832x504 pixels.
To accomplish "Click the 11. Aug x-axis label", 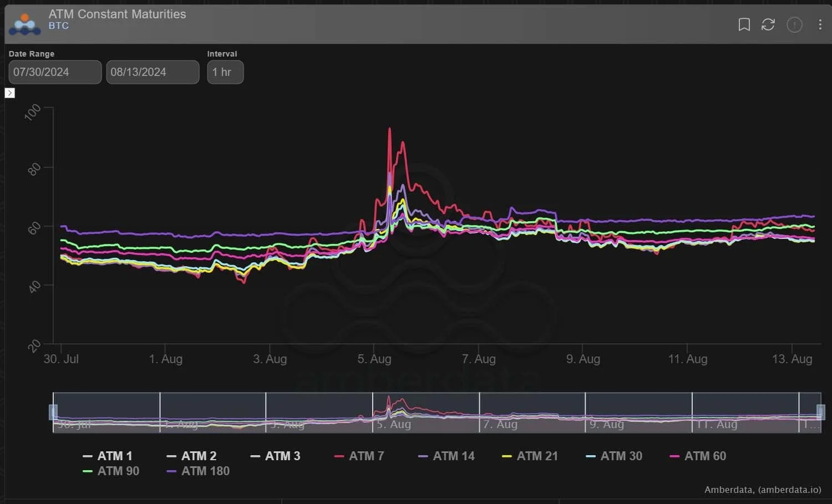I will point(688,359).
